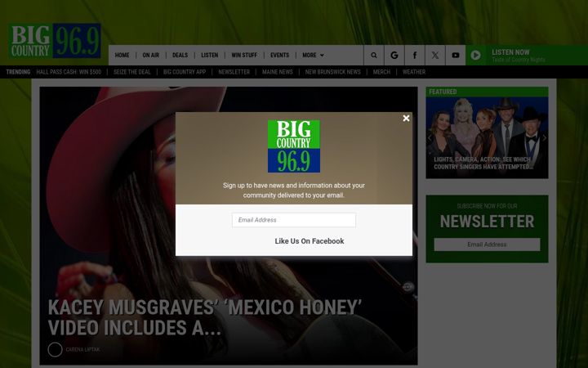Click Like Us On Facebook in popup
This screenshot has width=588, height=368.
310,241
